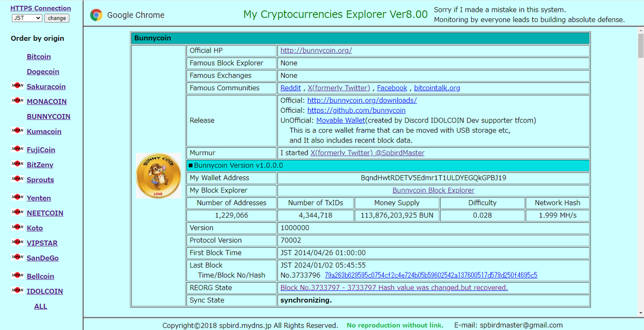Open BUNNYCOIN in the sidebar
Image resolution: width=644 pixels, height=330 pixels.
click(x=48, y=117)
